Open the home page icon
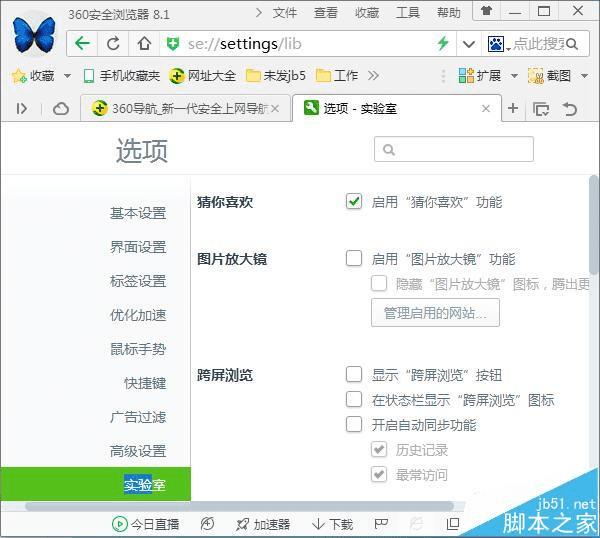Image resolution: width=600 pixels, height=538 pixels. [144, 44]
